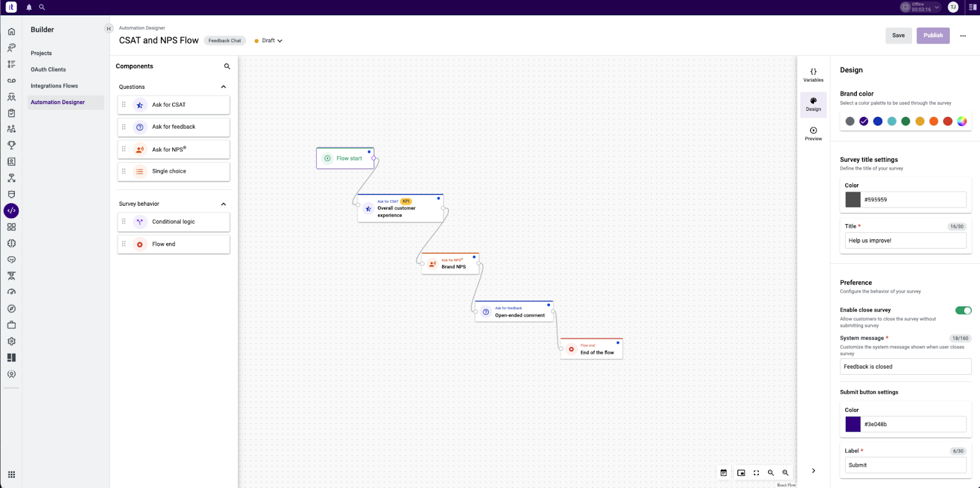The height and width of the screenshot is (488, 980).
Task: Open the briefcase icon in left rail
Action: click(11, 325)
